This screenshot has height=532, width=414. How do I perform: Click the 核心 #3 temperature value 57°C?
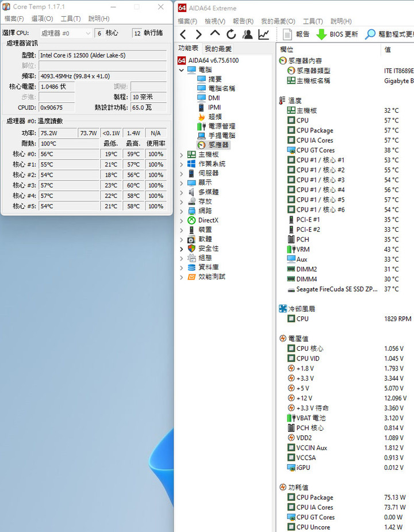click(x=69, y=185)
